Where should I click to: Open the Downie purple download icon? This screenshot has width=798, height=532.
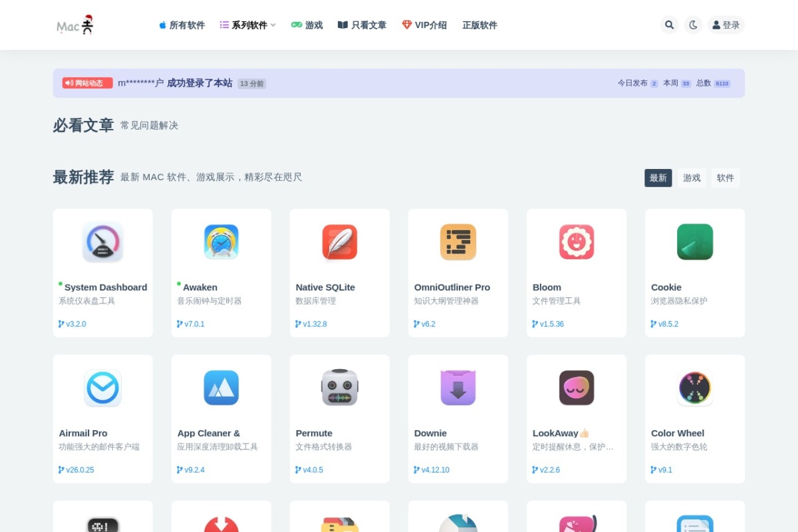point(458,388)
